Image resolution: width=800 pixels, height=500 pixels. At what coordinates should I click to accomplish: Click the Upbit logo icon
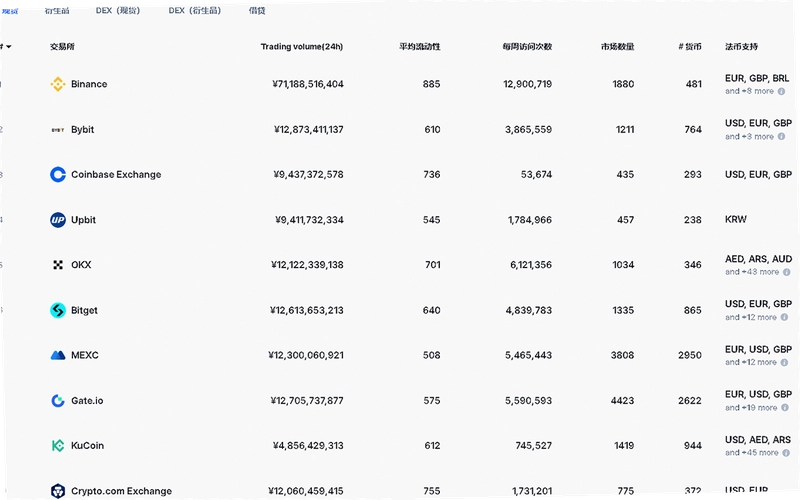[58, 220]
